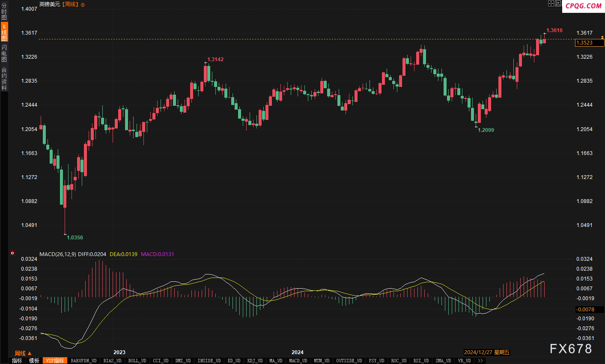Select the 模板 bottom tab
The height and width of the screenshot is (364, 605).
click(x=34, y=361)
